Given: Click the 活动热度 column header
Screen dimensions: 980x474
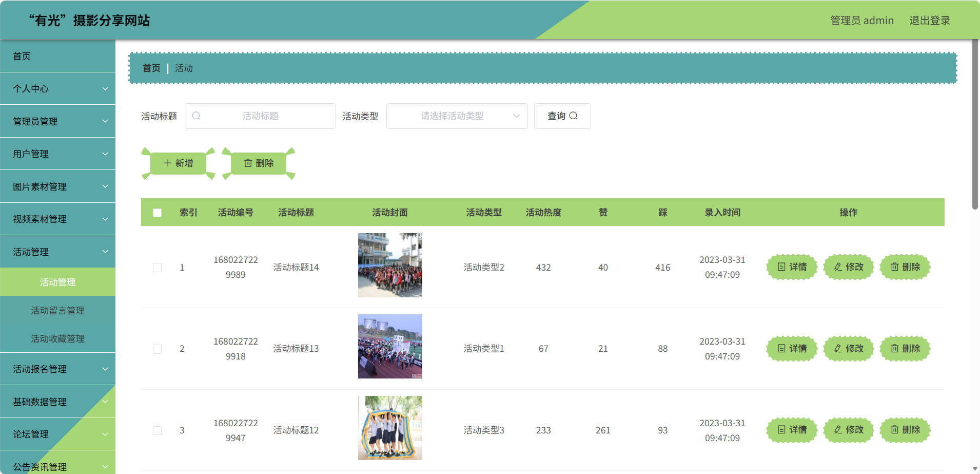Looking at the screenshot, I should point(543,213).
